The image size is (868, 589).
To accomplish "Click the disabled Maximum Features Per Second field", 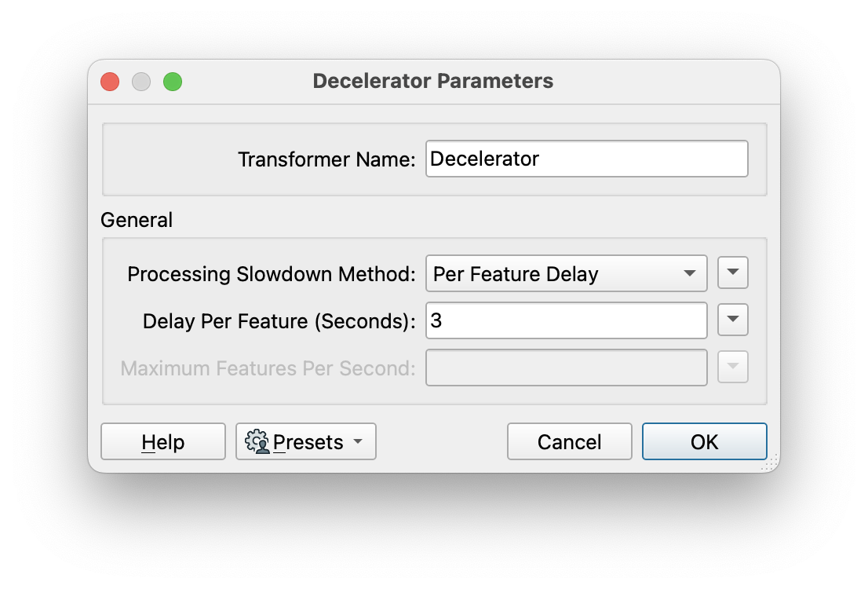I will 567,368.
